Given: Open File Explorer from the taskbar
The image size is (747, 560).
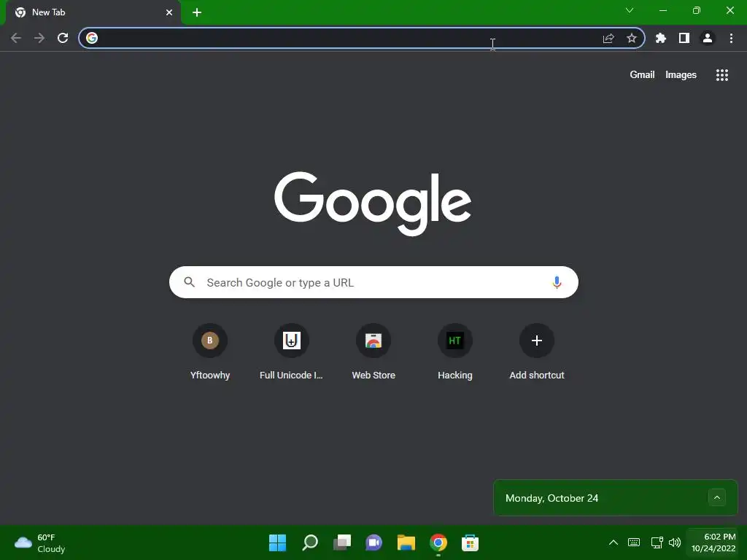Looking at the screenshot, I should pyautogui.click(x=406, y=542).
